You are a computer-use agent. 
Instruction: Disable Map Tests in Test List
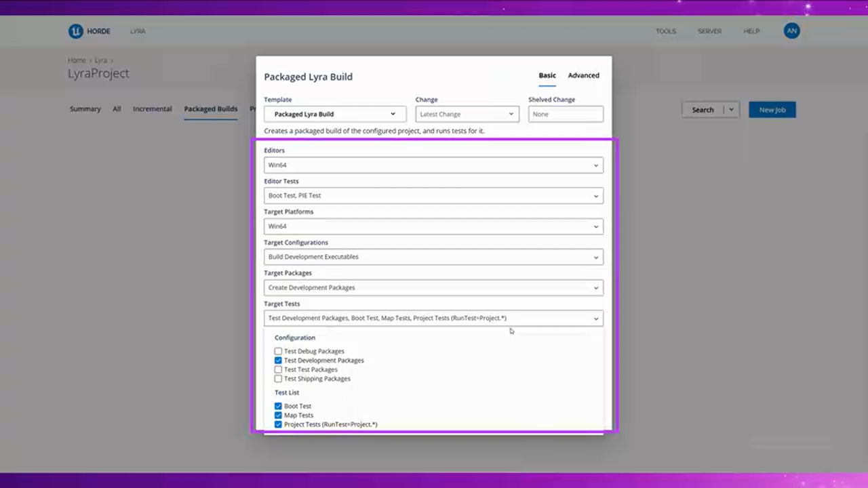coord(278,415)
